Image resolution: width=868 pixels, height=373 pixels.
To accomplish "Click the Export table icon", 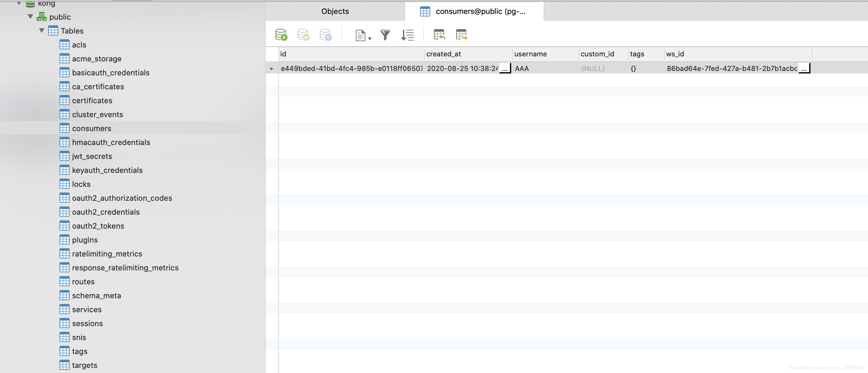I will (x=461, y=35).
